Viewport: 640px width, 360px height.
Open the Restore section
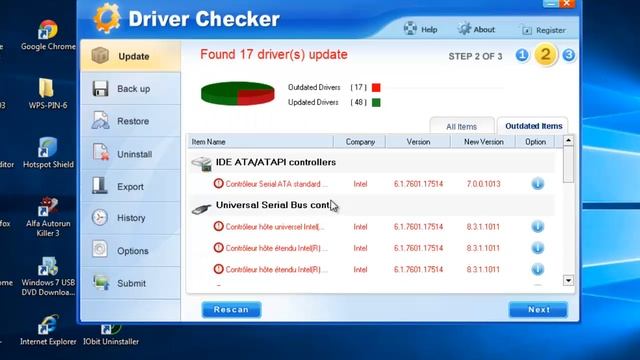(x=131, y=121)
